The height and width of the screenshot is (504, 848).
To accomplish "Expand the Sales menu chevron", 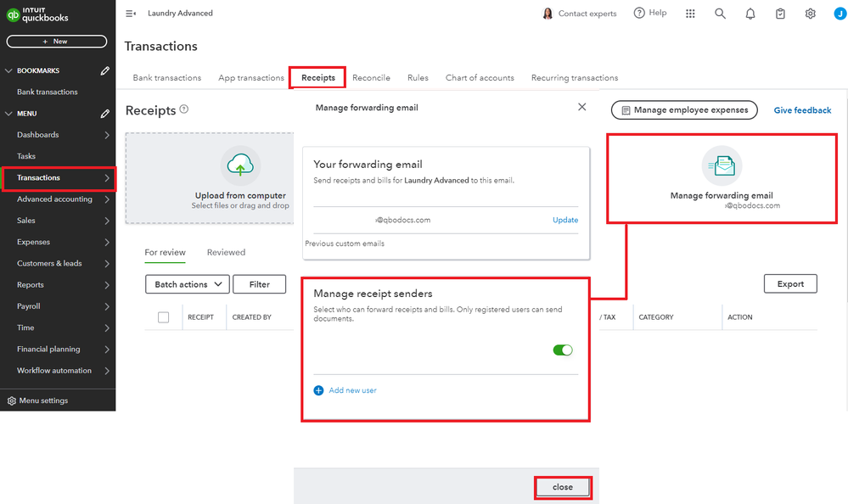I will pos(107,221).
